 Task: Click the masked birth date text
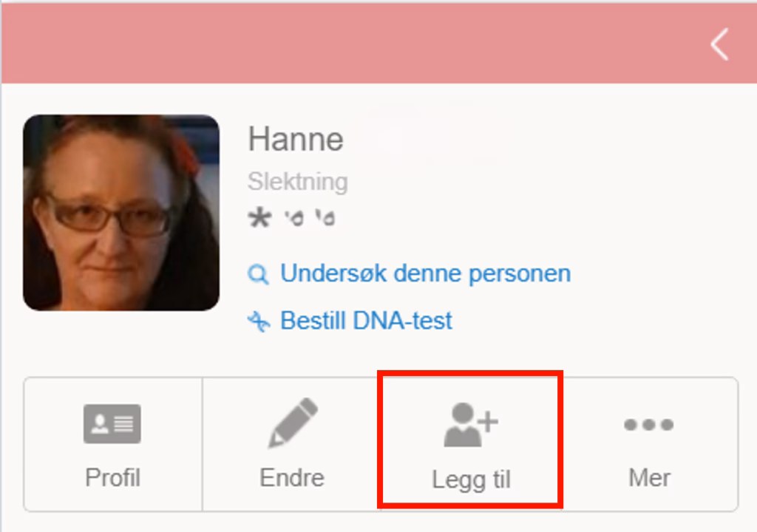pyautogui.click(x=309, y=219)
